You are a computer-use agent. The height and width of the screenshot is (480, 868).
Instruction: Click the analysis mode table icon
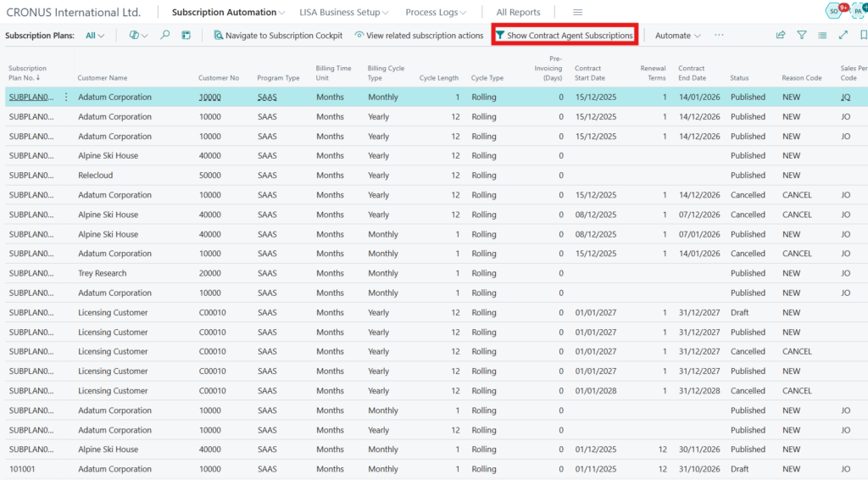186,36
